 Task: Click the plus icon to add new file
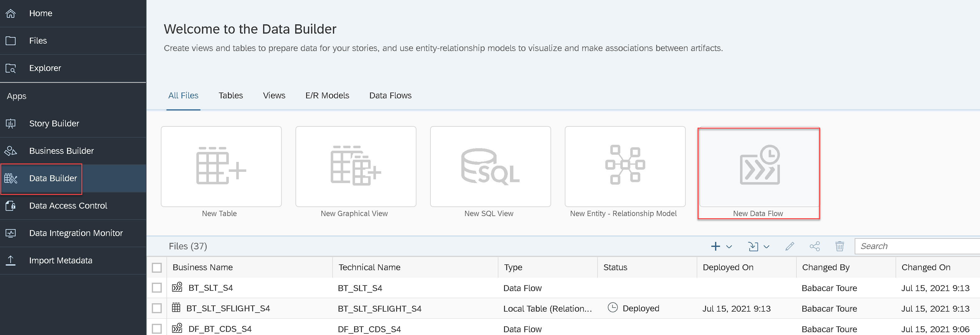[x=715, y=246]
